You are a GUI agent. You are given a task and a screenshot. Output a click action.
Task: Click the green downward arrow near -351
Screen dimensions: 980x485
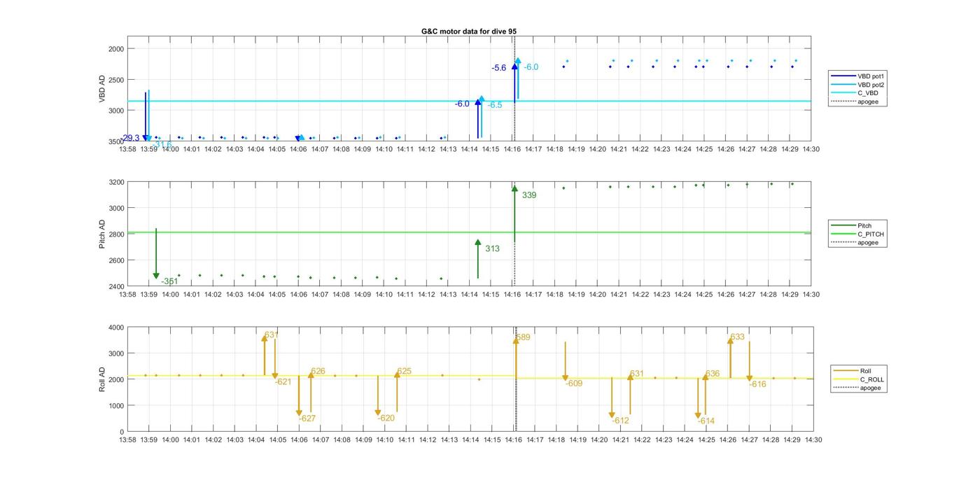click(156, 253)
